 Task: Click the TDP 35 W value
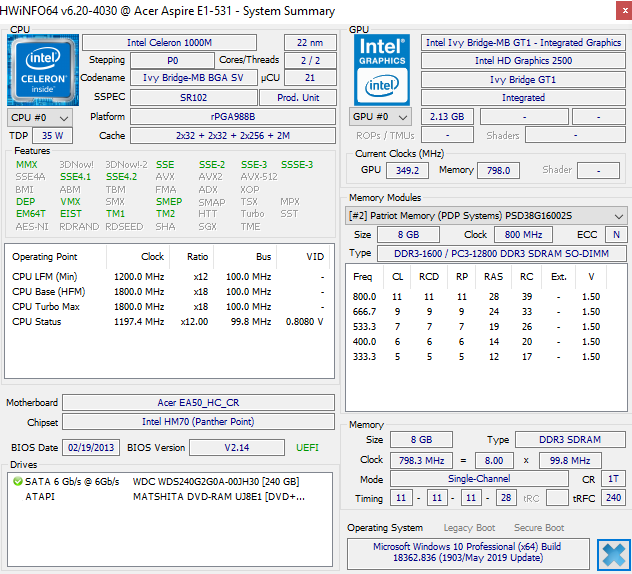(x=52, y=135)
